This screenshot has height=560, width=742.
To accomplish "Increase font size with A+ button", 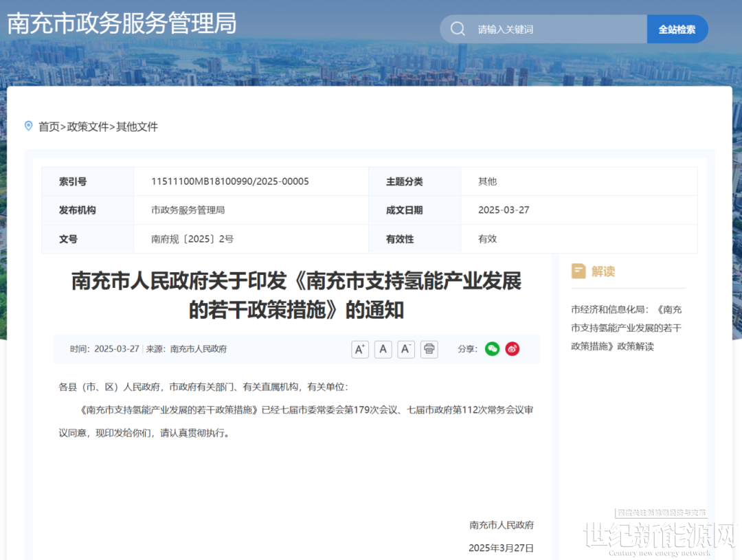I will click(360, 349).
